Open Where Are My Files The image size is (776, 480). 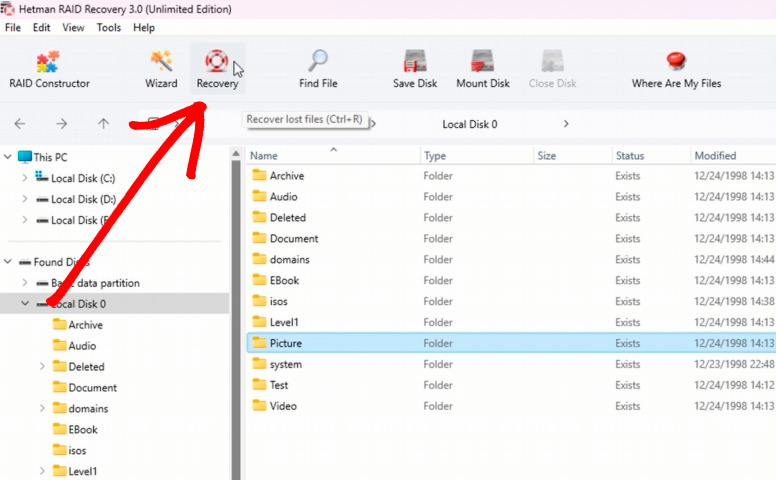(x=676, y=70)
